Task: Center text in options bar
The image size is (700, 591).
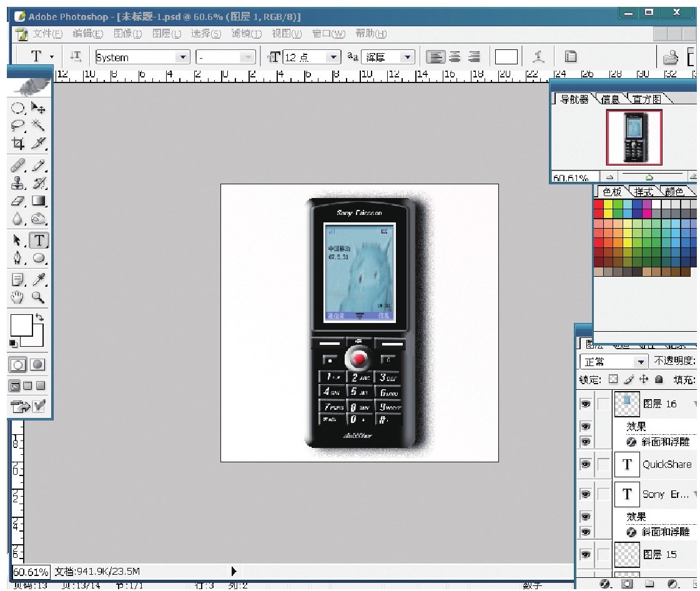Action: tap(455, 57)
